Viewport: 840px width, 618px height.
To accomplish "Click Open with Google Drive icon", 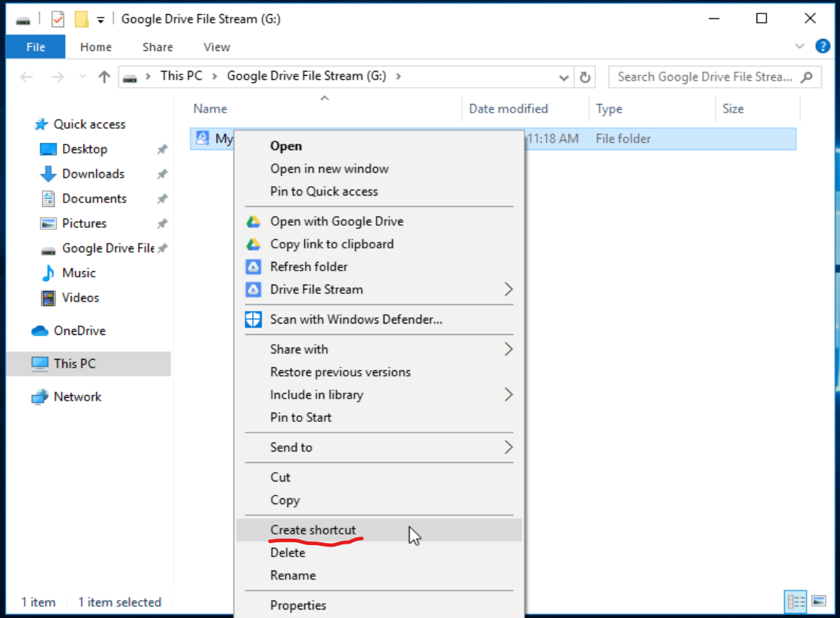I will click(253, 222).
